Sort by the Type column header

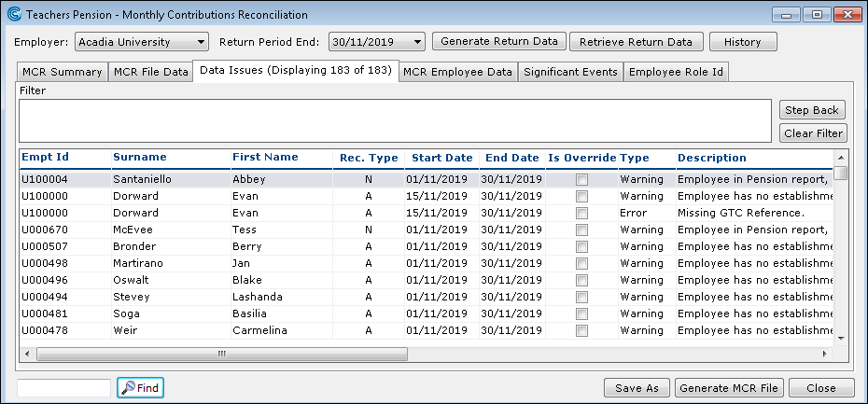pyautogui.click(x=647, y=159)
